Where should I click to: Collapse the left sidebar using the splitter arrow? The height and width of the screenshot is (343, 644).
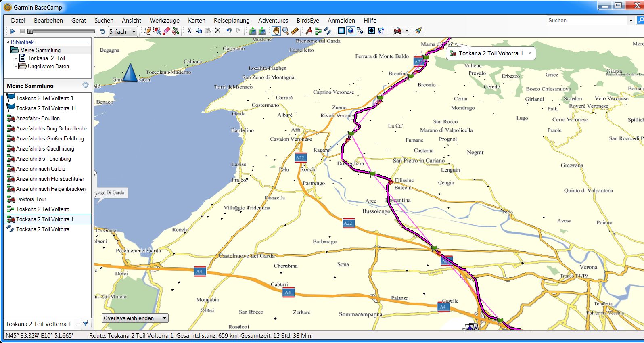click(x=95, y=175)
